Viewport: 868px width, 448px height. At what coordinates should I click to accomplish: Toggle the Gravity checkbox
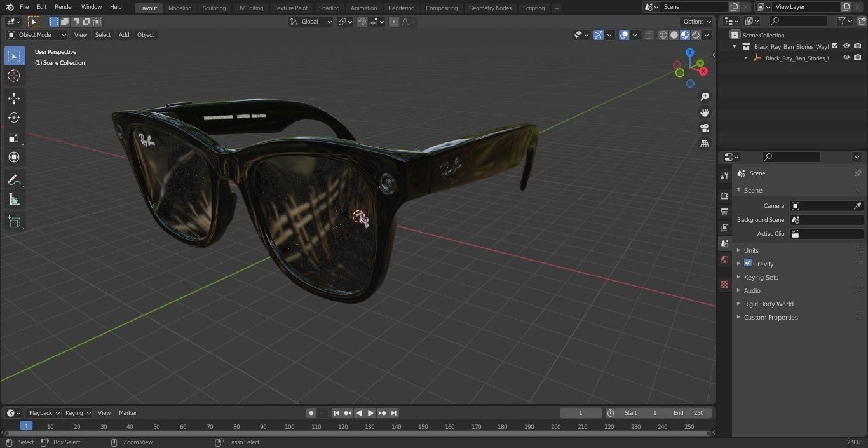pos(748,263)
